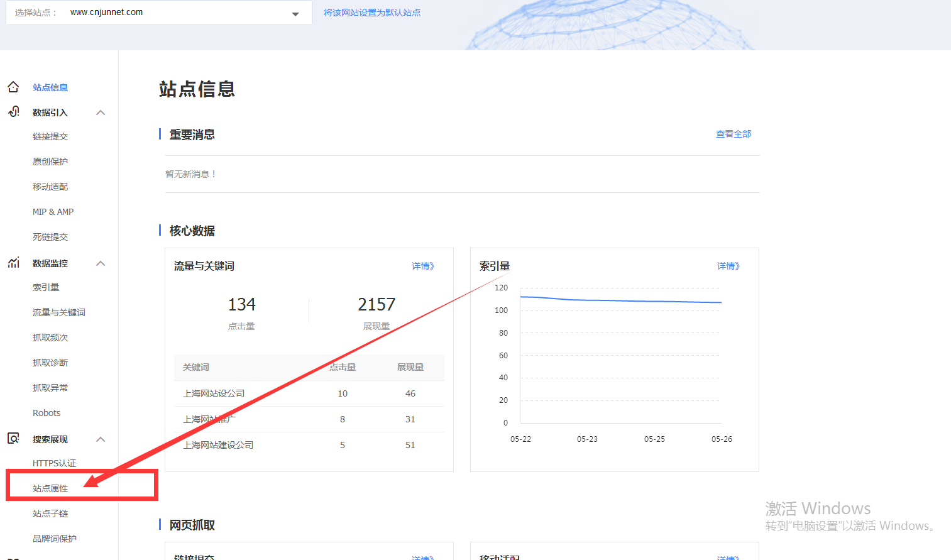Open 查看全部 for important messages
The width and height of the screenshot is (951, 560).
tap(733, 133)
